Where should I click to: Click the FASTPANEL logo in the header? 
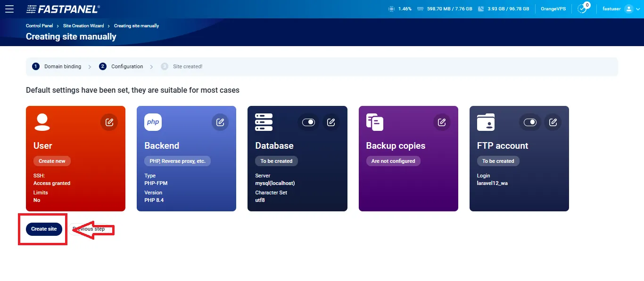[62, 8]
